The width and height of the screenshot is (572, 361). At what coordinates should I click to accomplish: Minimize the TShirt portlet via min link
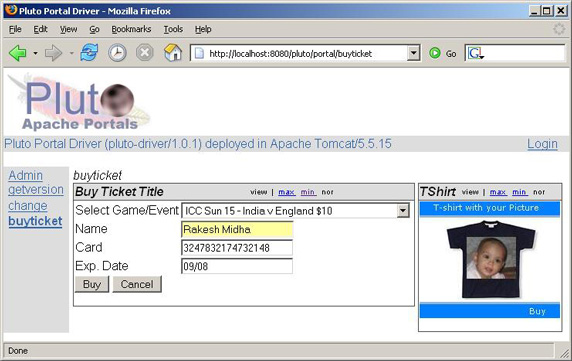(519, 192)
